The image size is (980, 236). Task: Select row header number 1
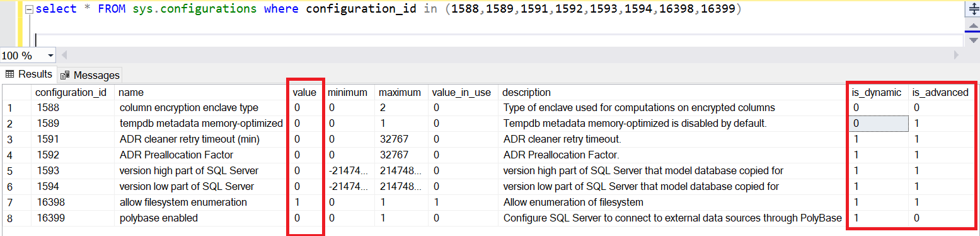[x=16, y=108]
